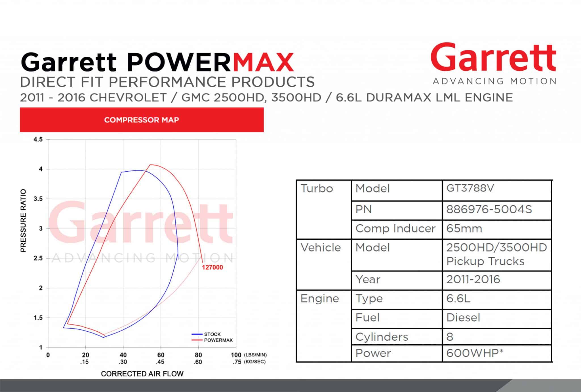Click the 2.5 pressure ratio tick
The image size is (581, 392).
click(38, 258)
